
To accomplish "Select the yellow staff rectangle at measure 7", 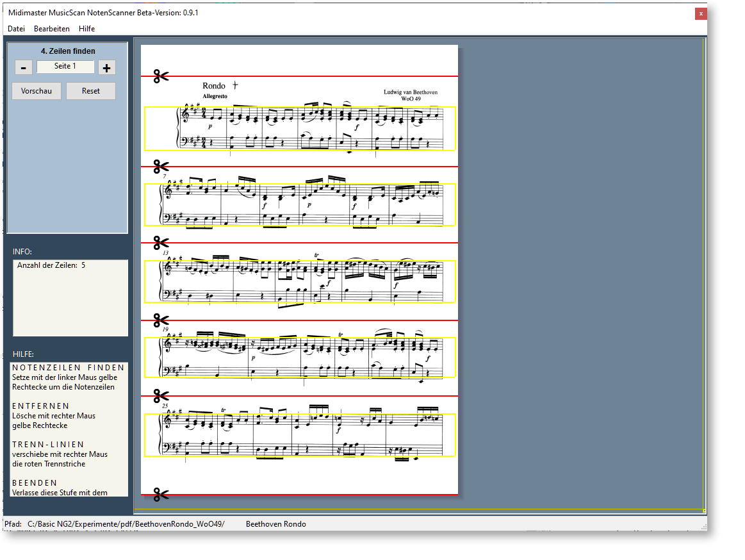I will point(300,205).
